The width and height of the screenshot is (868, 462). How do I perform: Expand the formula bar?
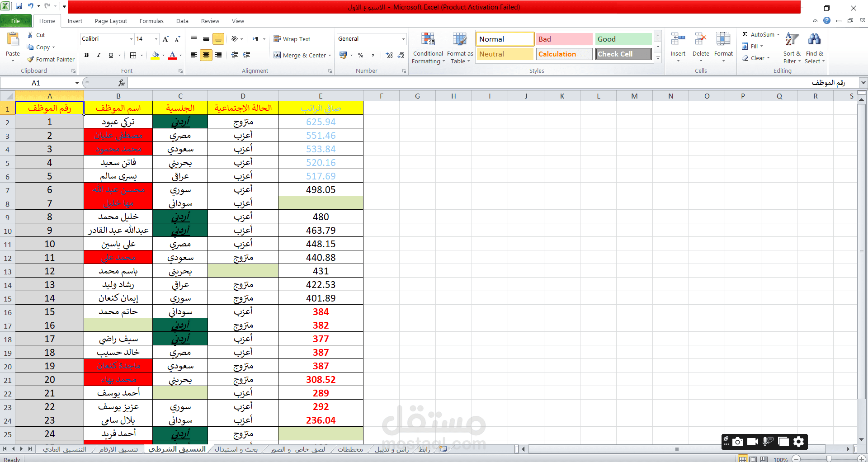point(863,83)
